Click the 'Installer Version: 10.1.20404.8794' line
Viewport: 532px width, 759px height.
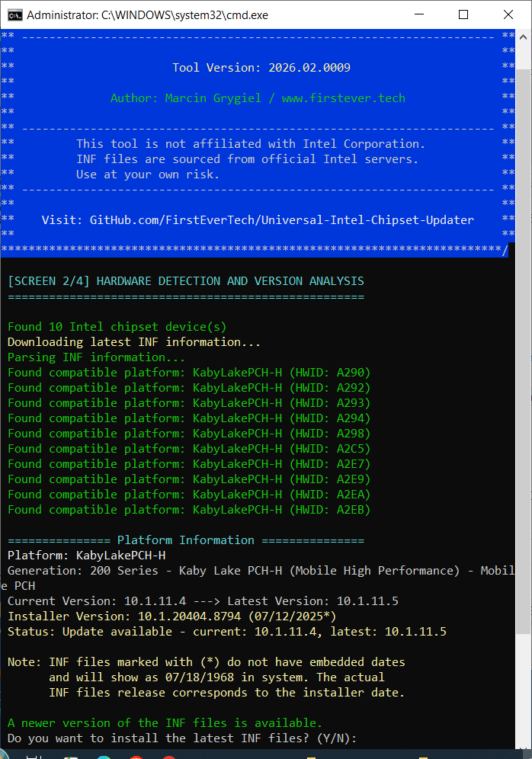coord(171,616)
